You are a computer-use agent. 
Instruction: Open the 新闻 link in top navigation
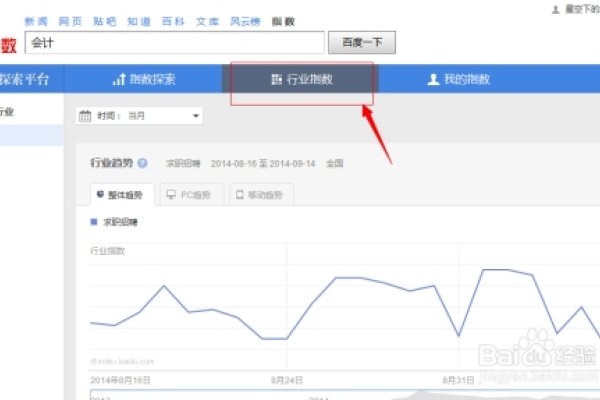[36, 21]
